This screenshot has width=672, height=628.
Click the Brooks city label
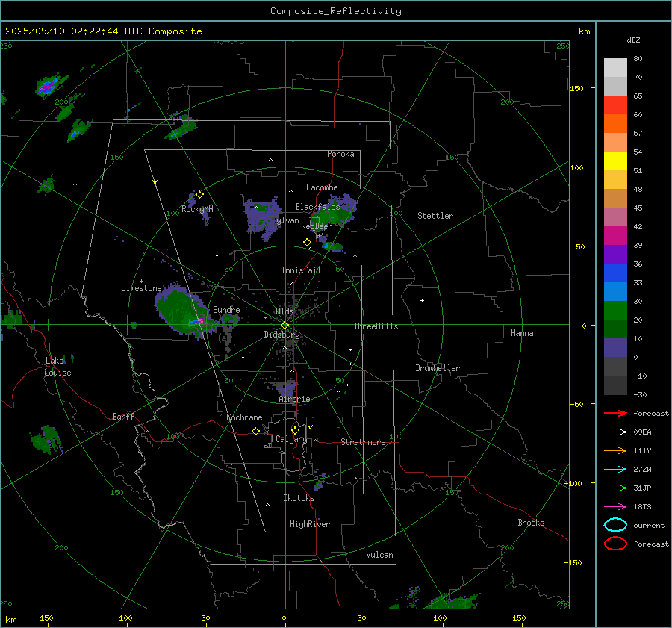coord(531,523)
